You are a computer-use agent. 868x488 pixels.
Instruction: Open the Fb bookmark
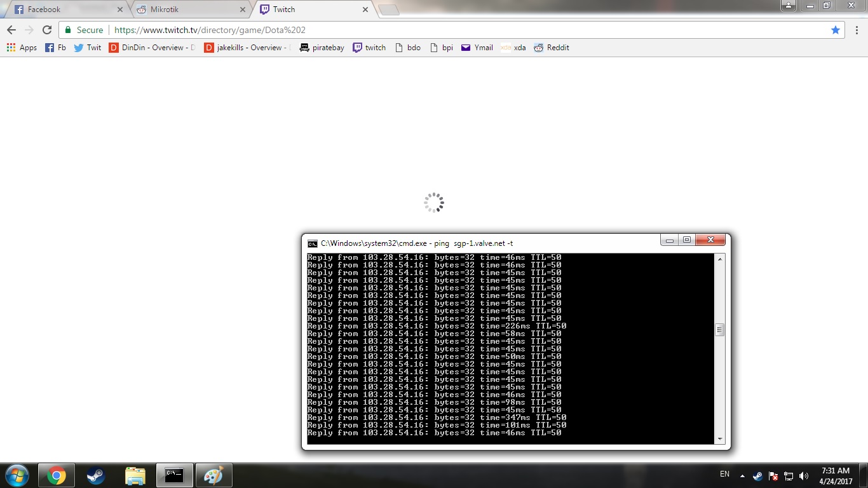[x=55, y=48]
